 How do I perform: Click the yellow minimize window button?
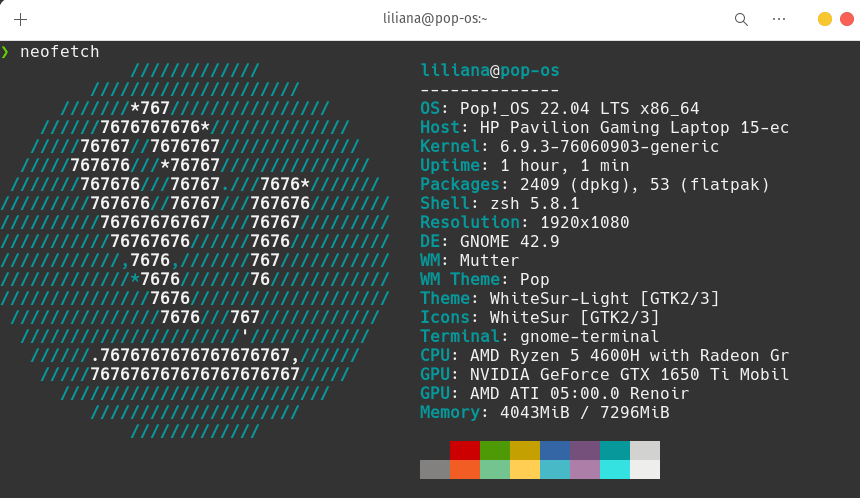pyautogui.click(x=825, y=19)
